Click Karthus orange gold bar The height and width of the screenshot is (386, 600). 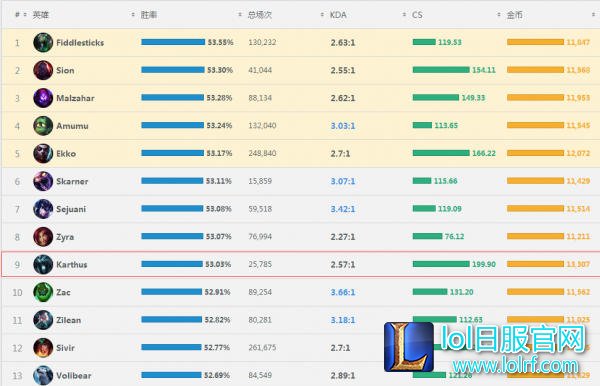click(535, 264)
